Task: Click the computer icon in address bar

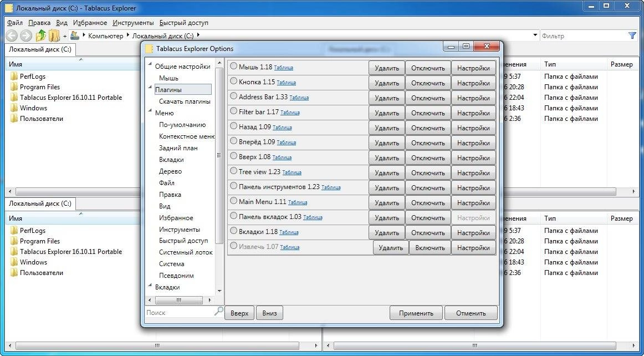Action: pos(74,35)
